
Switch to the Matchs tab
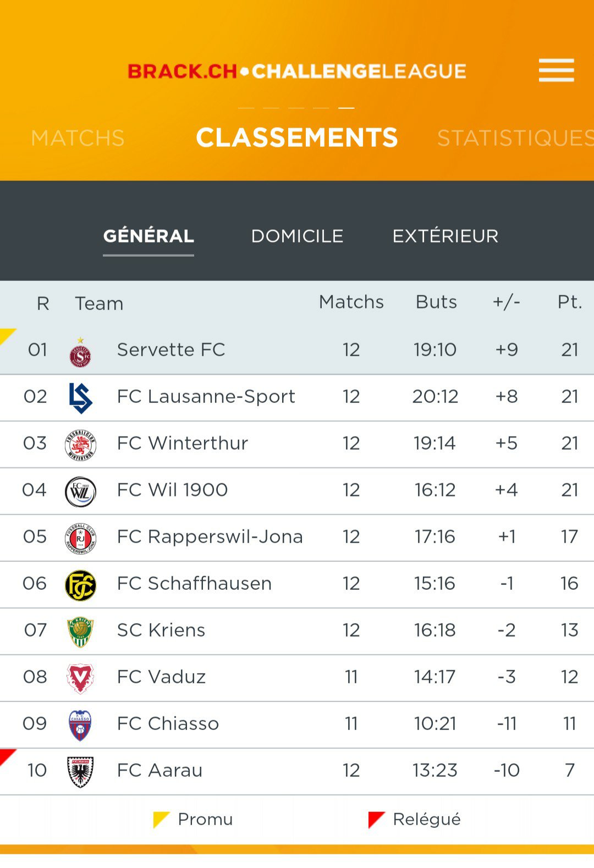pos(78,138)
